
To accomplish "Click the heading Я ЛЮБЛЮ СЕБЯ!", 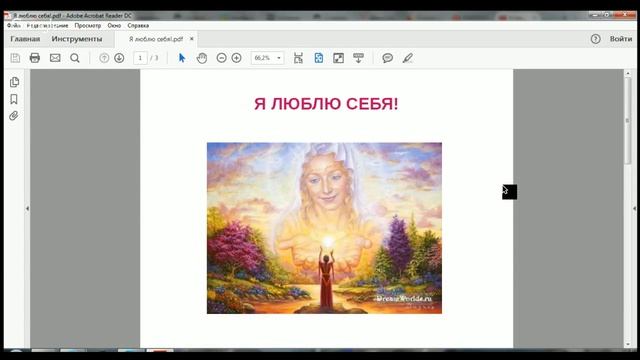I will tap(326, 104).
